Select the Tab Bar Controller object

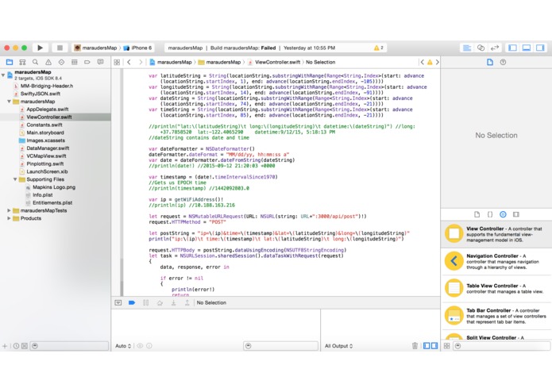tap(496, 316)
